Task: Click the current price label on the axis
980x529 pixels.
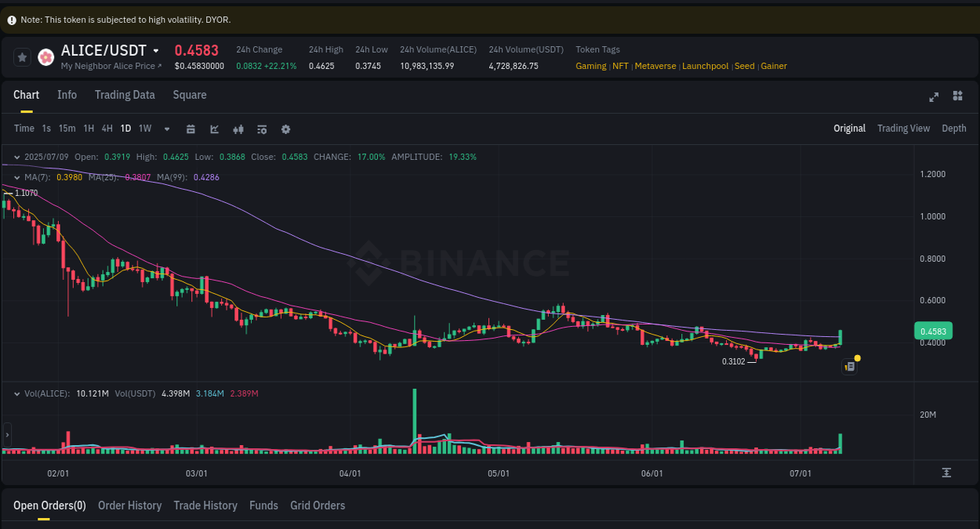Action: coord(933,331)
